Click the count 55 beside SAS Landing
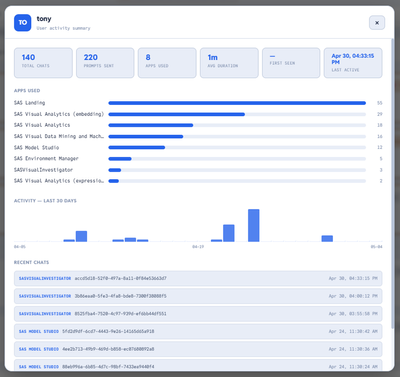 tap(380, 103)
